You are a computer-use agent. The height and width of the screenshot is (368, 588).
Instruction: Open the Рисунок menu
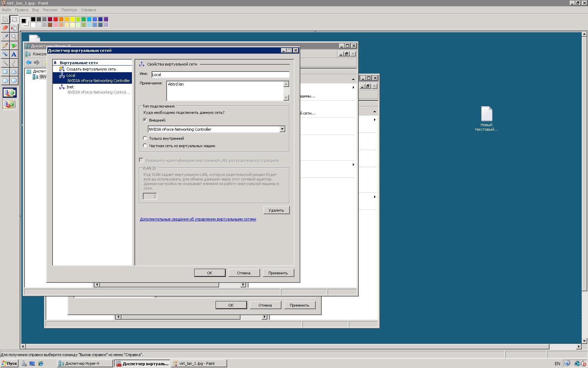point(50,10)
